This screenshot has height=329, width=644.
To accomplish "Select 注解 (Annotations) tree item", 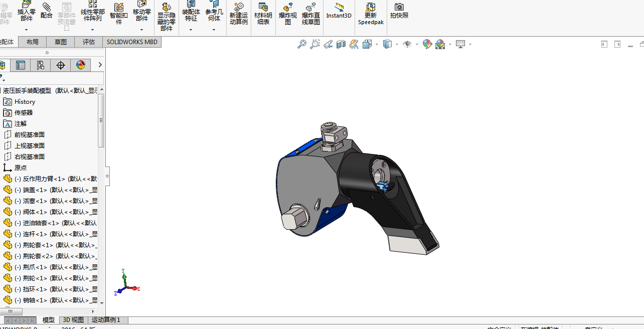I will 15,123.
